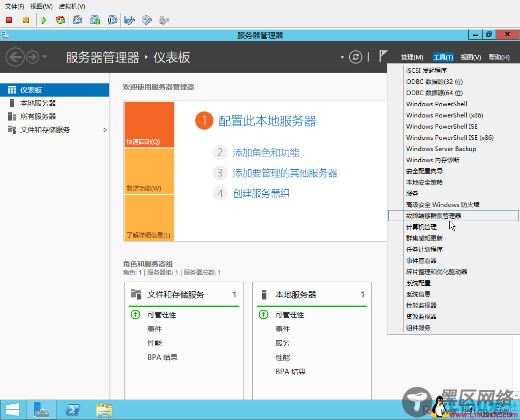Refresh the Server Manager dashboard
Viewport: 520px width, 420px height.
coord(355,57)
